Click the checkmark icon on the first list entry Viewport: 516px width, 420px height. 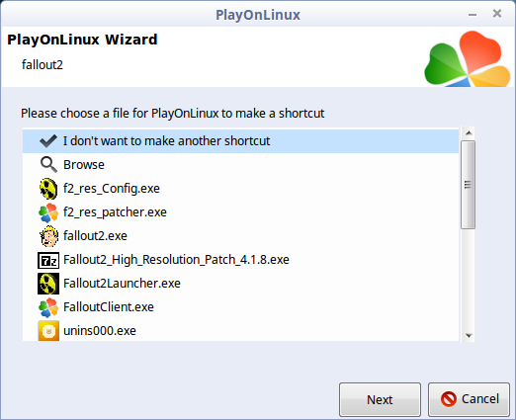(x=48, y=141)
